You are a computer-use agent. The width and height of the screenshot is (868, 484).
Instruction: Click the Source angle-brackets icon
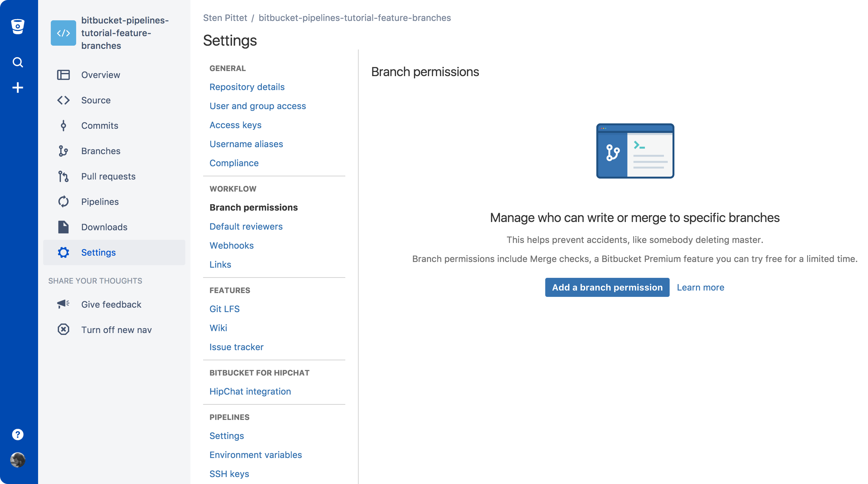(63, 100)
